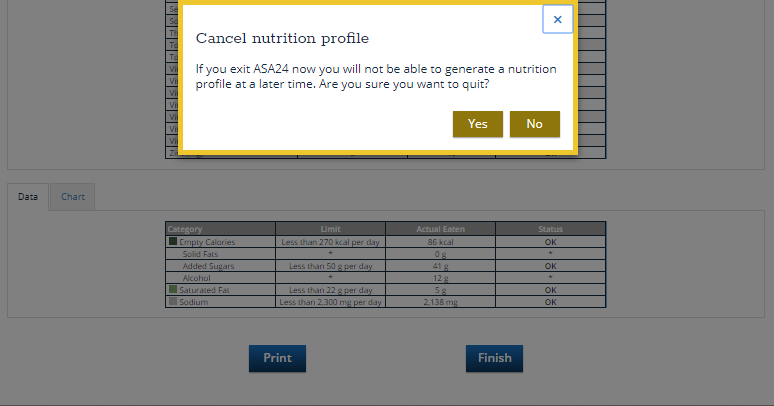Click the Category column header

coord(185,229)
